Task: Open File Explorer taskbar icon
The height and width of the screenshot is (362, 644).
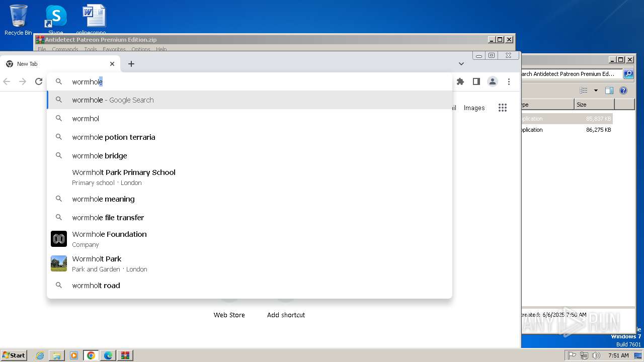Action: 57,355
